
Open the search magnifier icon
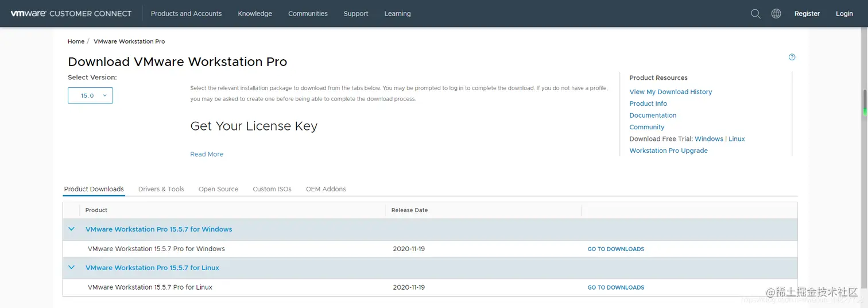click(x=755, y=13)
